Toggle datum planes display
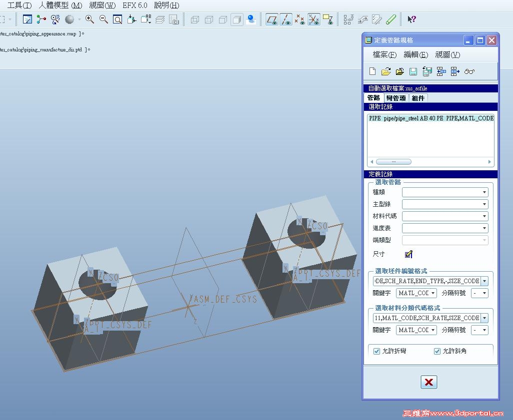 pos(272,19)
